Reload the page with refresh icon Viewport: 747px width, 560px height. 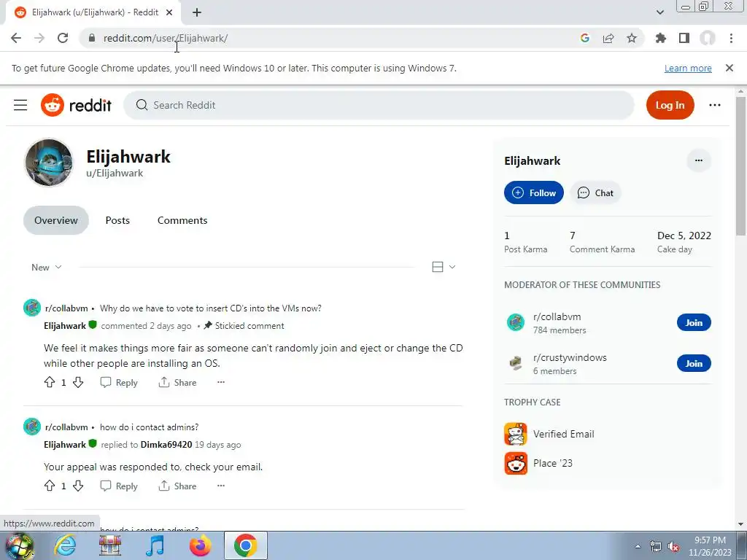(x=63, y=38)
